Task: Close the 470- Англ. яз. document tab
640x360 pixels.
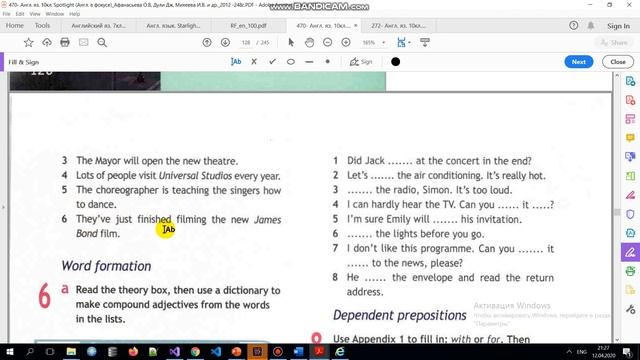Action: pos(356,25)
